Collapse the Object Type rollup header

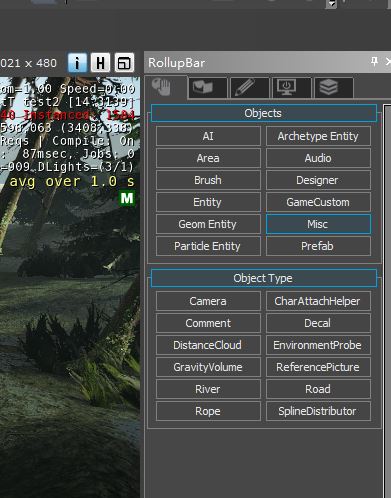click(x=264, y=278)
